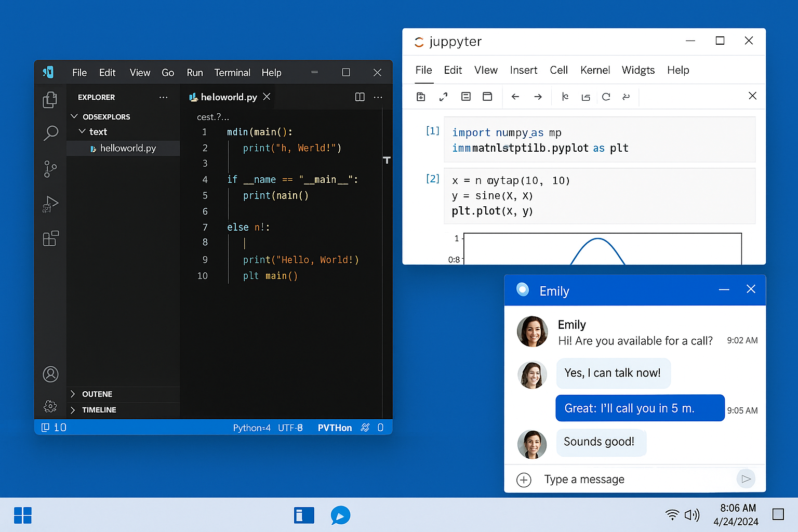Click the restart kernel icon in Jupyter toolbar
Screen dimensions: 798x532
pyautogui.click(x=606, y=97)
